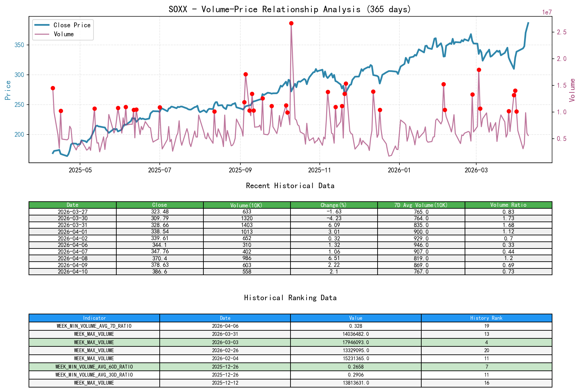This screenshot has height=392, width=581.
Task: Select history rank "19"
Action: 487,326
